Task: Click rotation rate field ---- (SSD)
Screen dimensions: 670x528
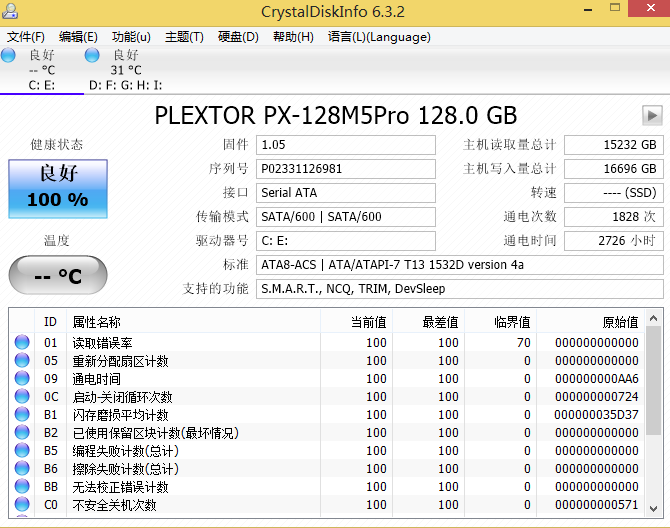Action: point(614,193)
